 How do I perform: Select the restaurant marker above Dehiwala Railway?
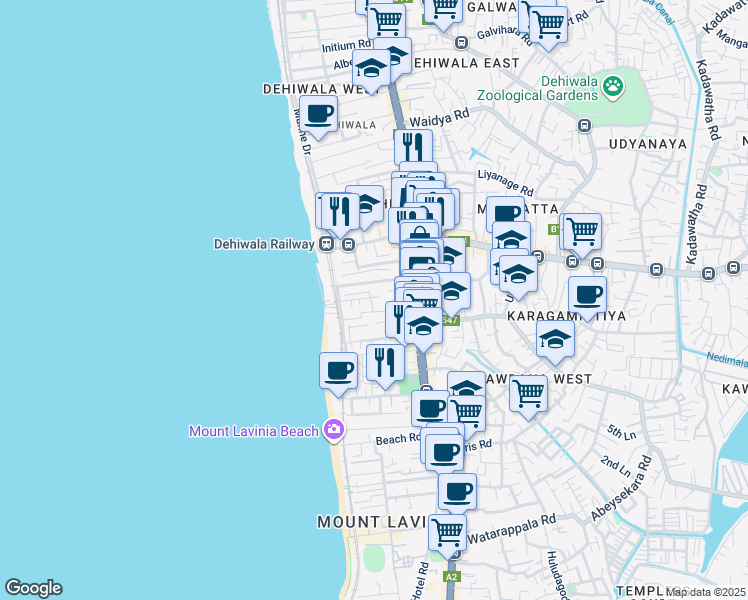(x=341, y=211)
